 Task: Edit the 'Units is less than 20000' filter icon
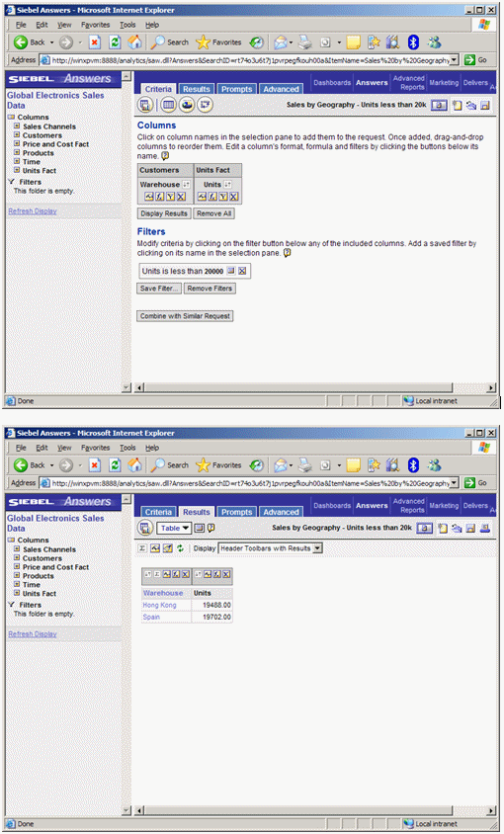click(231, 271)
